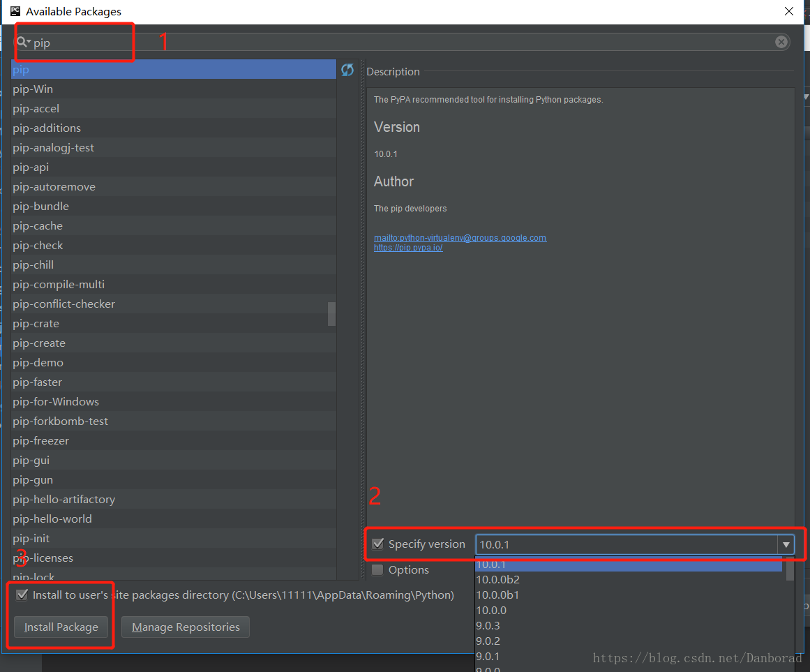Screen dimensions: 810x672
Task: Choose version 9.0.3 from list
Action: (629, 625)
